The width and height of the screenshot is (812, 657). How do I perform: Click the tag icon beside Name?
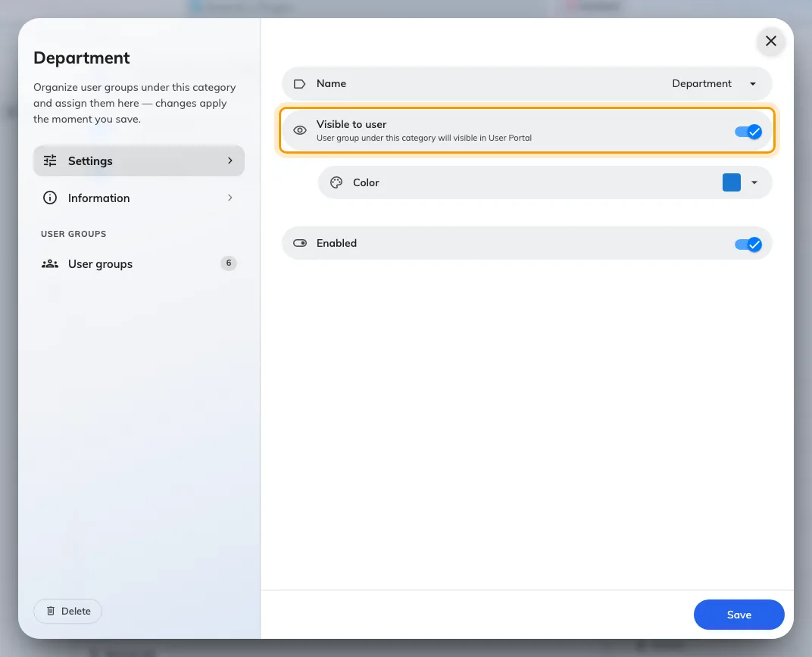pyautogui.click(x=300, y=84)
